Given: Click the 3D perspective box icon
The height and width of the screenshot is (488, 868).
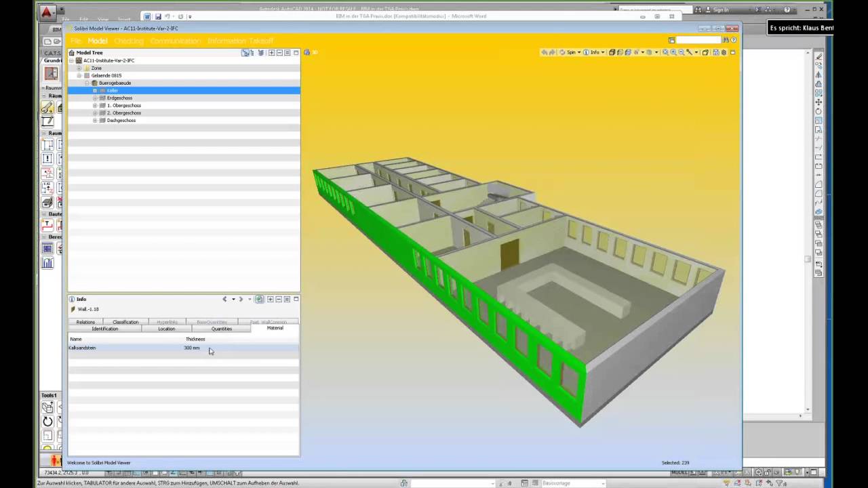Looking at the screenshot, I should 705,52.
